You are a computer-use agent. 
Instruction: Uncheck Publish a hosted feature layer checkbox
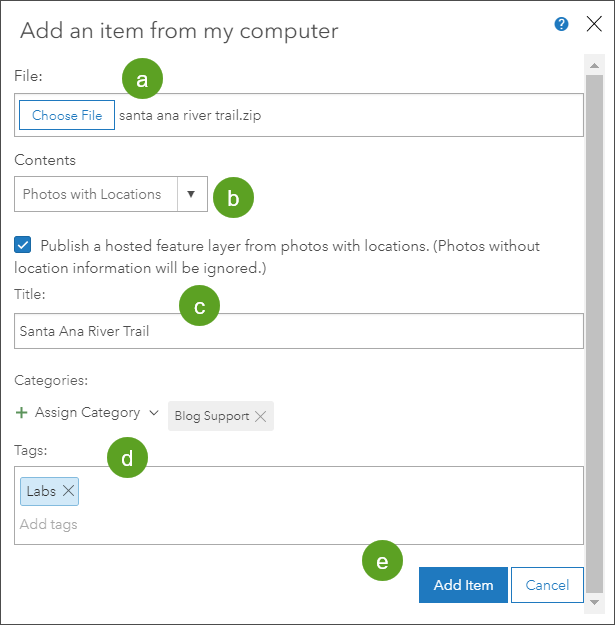(23, 245)
